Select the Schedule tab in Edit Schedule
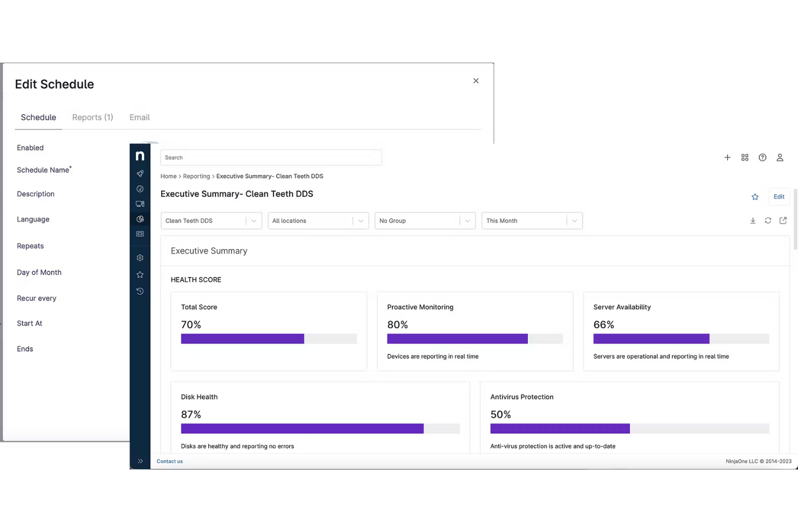 (38, 118)
